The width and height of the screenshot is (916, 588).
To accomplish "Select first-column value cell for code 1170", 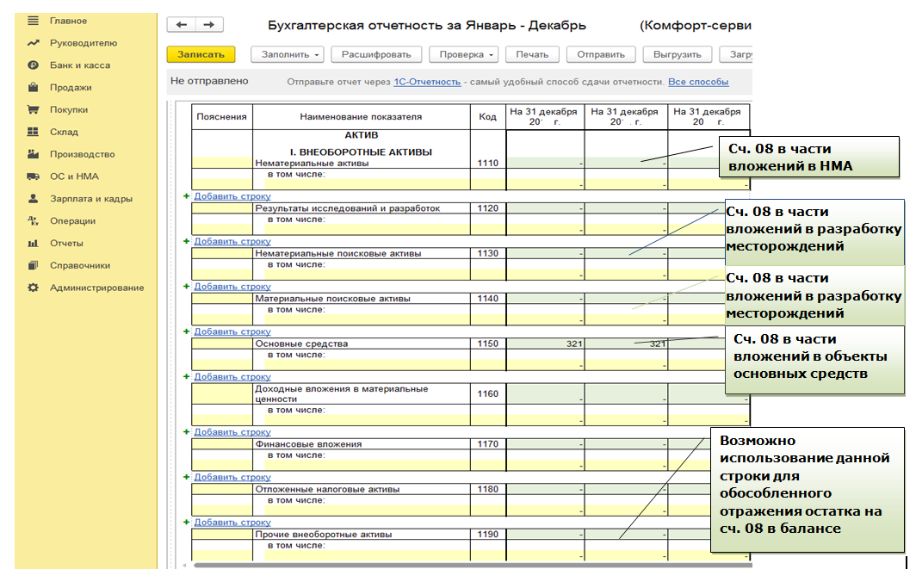I will click(x=545, y=443).
